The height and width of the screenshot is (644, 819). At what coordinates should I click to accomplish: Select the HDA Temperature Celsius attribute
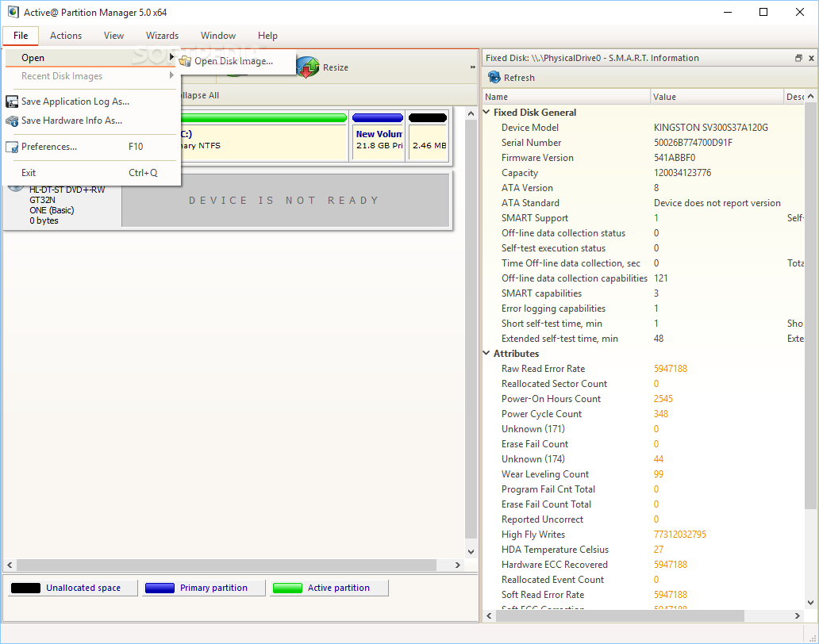(x=644, y=550)
